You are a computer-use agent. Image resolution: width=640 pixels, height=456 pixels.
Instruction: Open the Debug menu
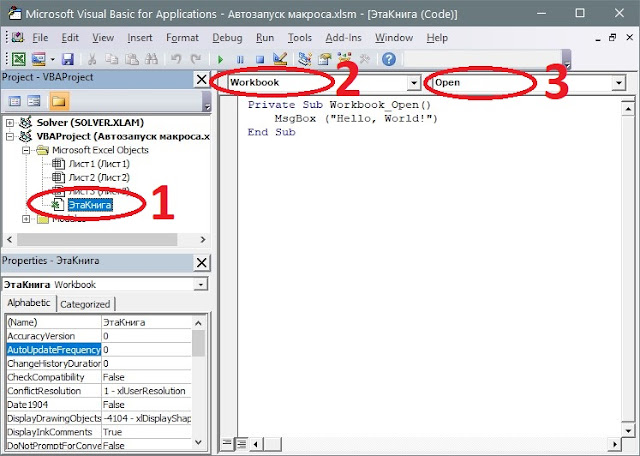[x=227, y=38]
